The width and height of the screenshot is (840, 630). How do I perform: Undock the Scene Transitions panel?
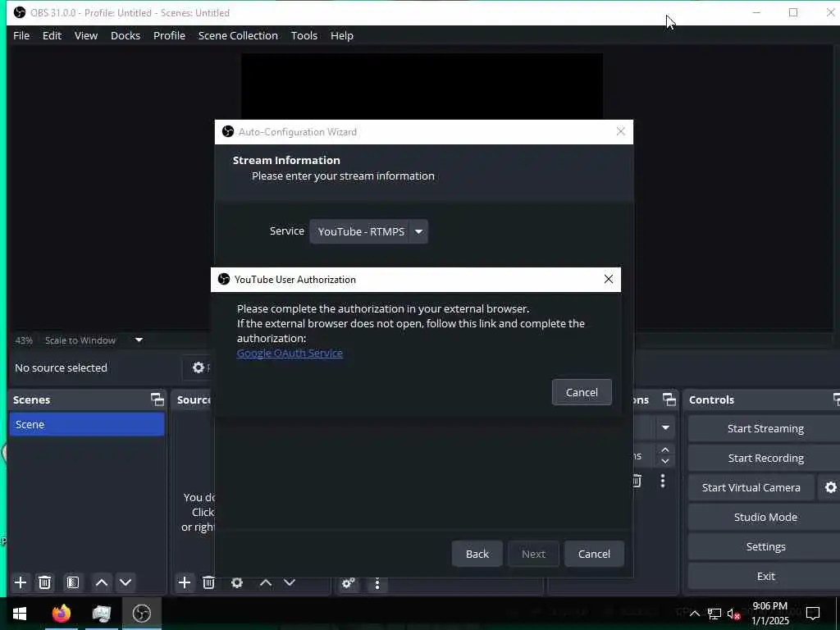[x=669, y=399]
